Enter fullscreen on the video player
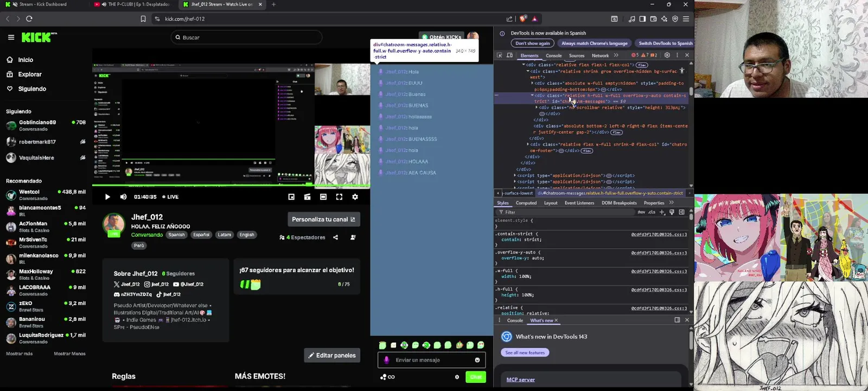 [339, 197]
